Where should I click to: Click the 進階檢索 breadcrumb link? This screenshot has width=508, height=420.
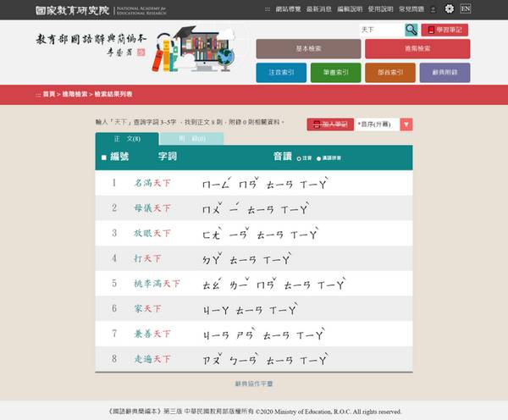pos(75,94)
